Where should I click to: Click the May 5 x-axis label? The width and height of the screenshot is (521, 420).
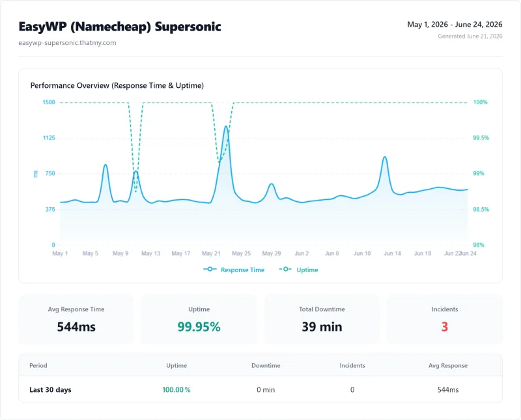click(91, 253)
